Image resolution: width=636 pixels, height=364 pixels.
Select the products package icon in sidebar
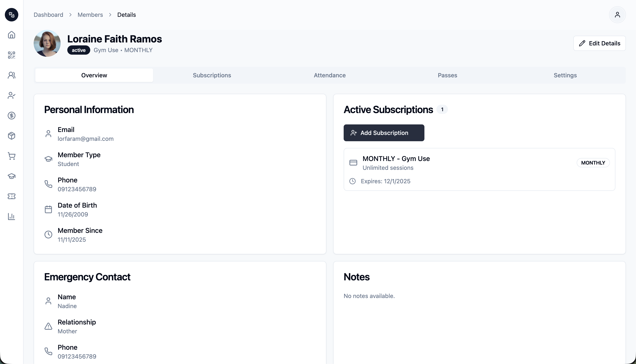12,136
